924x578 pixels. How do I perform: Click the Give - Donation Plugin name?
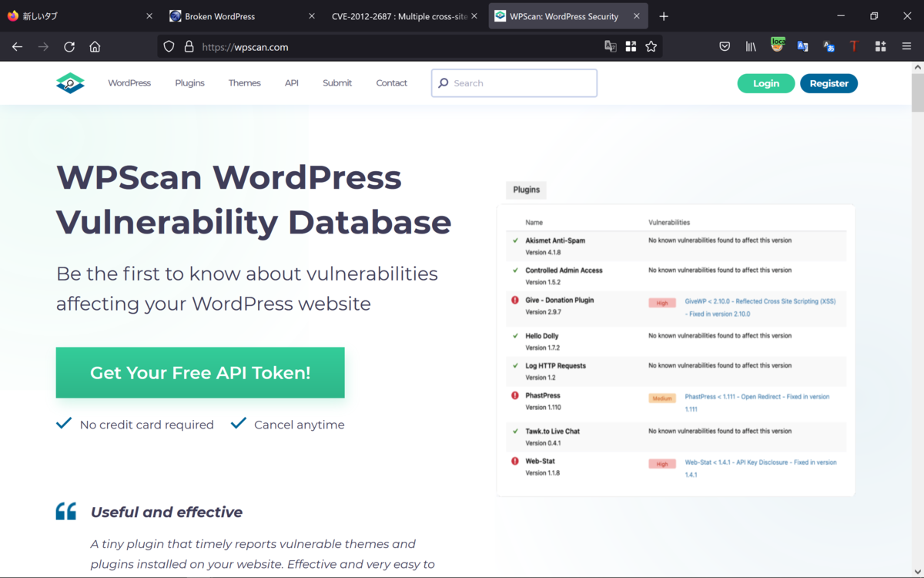coord(560,301)
